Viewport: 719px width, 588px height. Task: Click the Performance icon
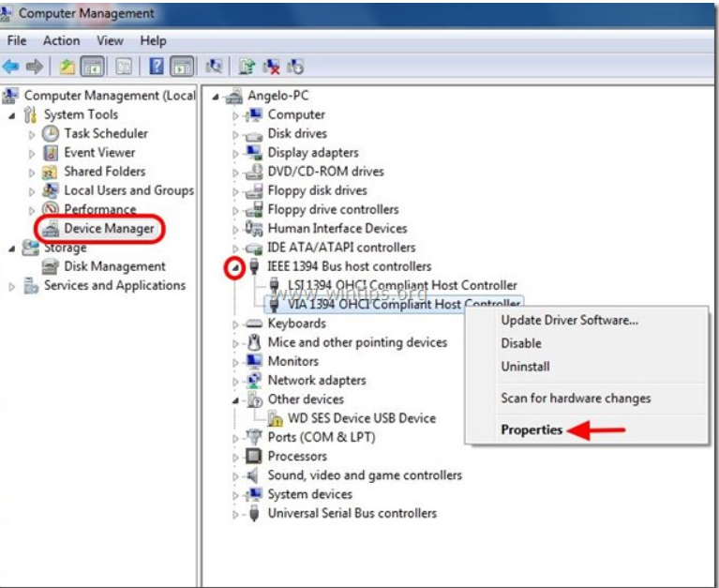pos(51,209)
